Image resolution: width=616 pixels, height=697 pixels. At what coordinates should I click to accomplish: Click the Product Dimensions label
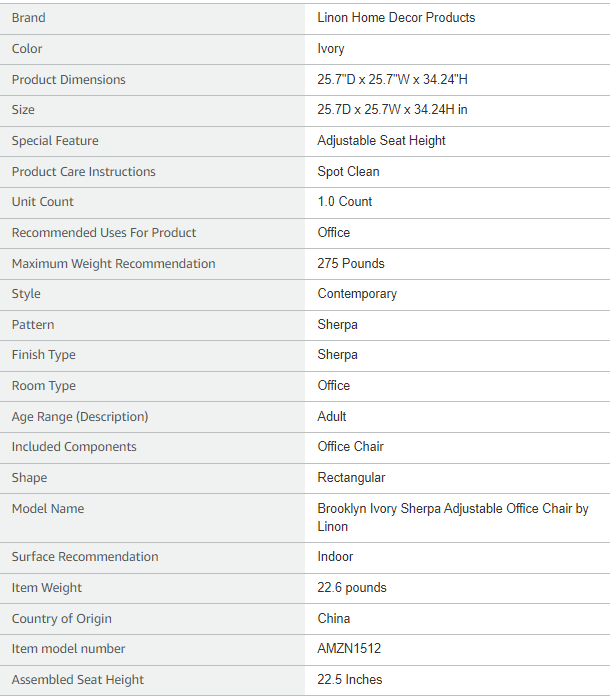click(69, 80)
